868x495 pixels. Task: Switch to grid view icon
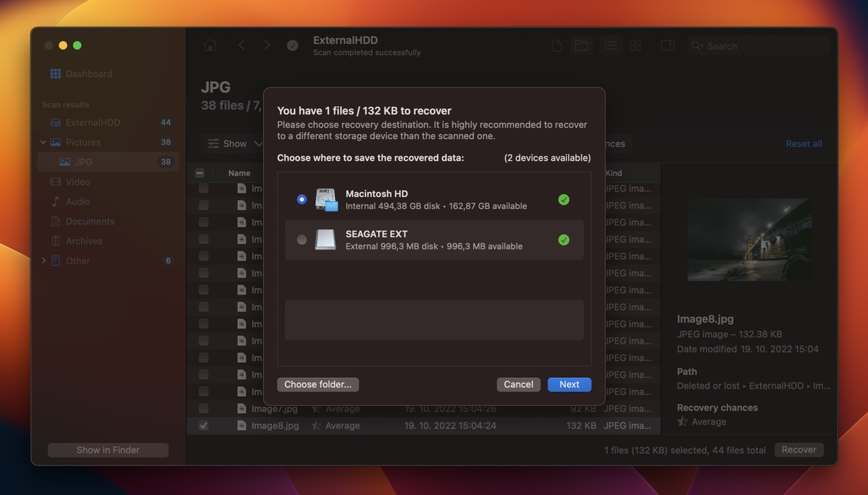tap(635, 45)
